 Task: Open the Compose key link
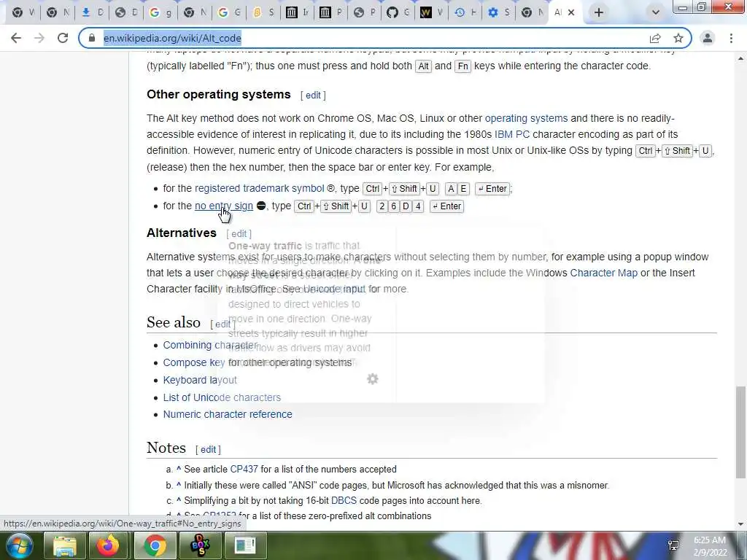click(x=194, y=362)
